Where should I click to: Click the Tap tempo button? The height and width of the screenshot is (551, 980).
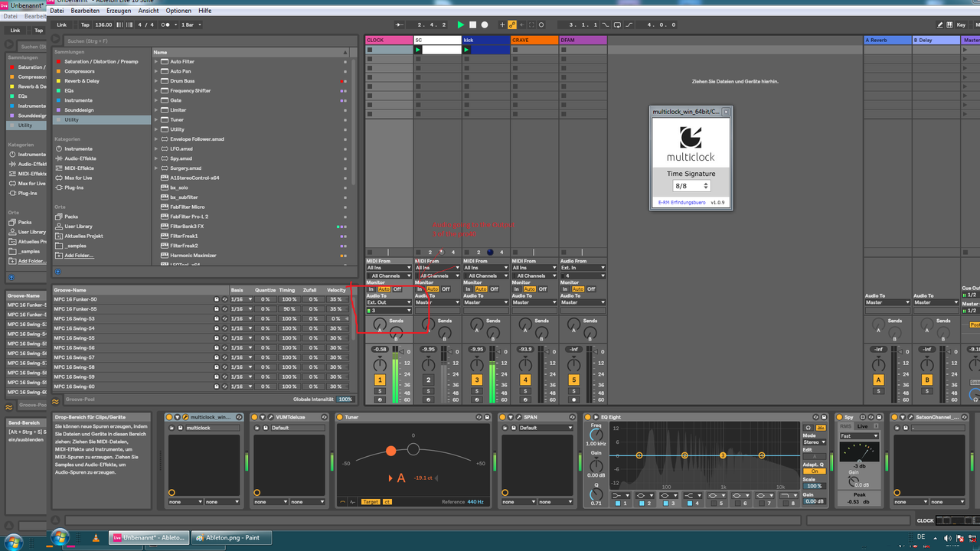(x=85, y=24)
